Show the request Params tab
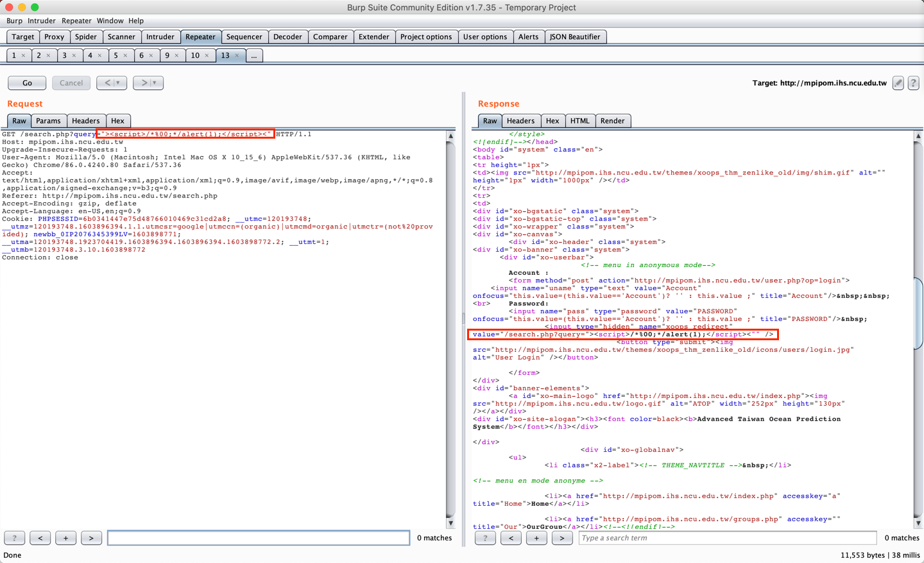 [48, 121]
